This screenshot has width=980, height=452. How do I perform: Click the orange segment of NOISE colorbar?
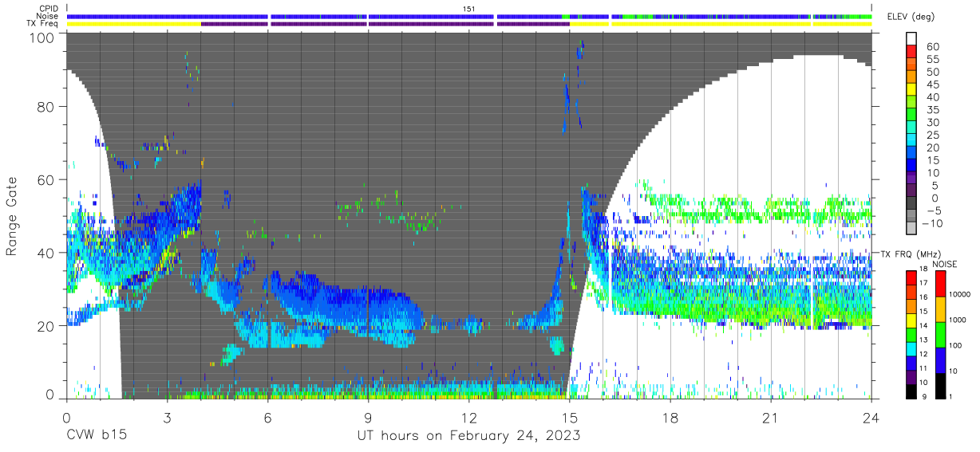(942, 309)
